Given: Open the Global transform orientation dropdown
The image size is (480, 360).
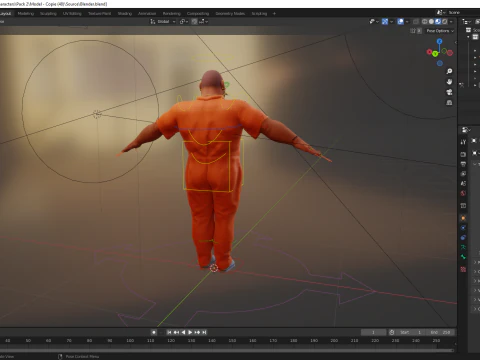Looking at the screenshot, I should [x=163, y=21].
